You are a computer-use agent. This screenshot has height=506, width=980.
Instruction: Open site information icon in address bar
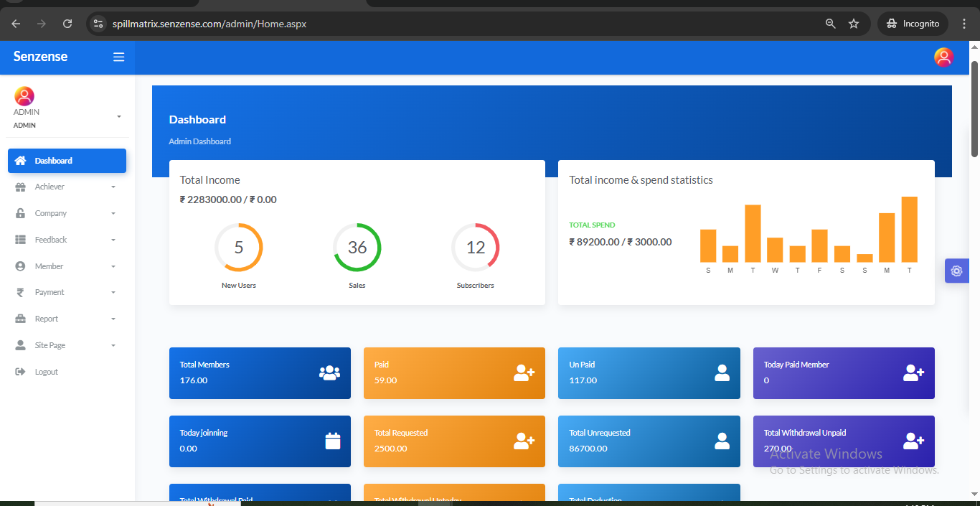click(x=99, y=24)
